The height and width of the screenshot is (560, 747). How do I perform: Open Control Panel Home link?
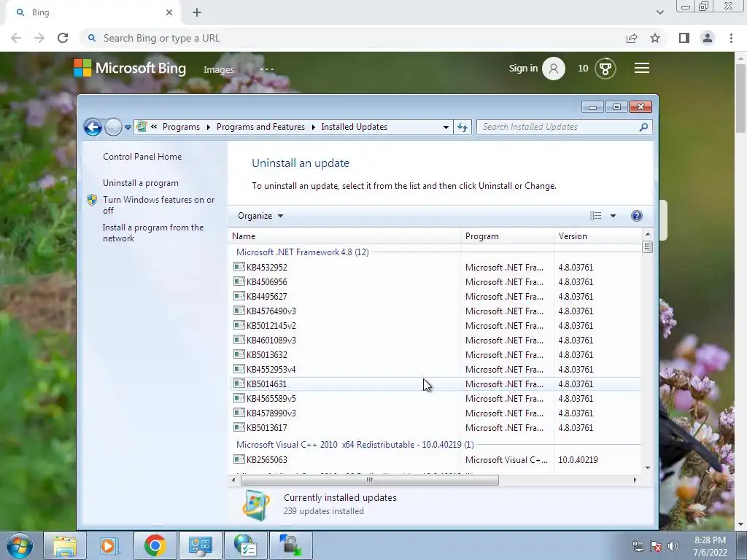pos(142,157)
